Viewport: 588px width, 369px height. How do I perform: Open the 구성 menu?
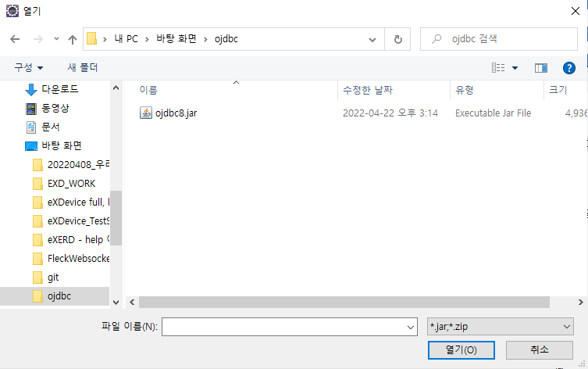28,67
